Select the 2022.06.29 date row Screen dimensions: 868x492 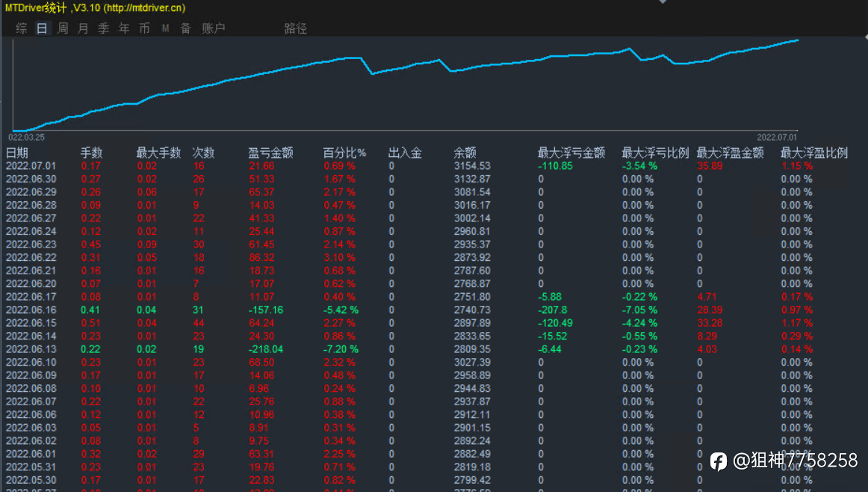[x=31, y=192]
